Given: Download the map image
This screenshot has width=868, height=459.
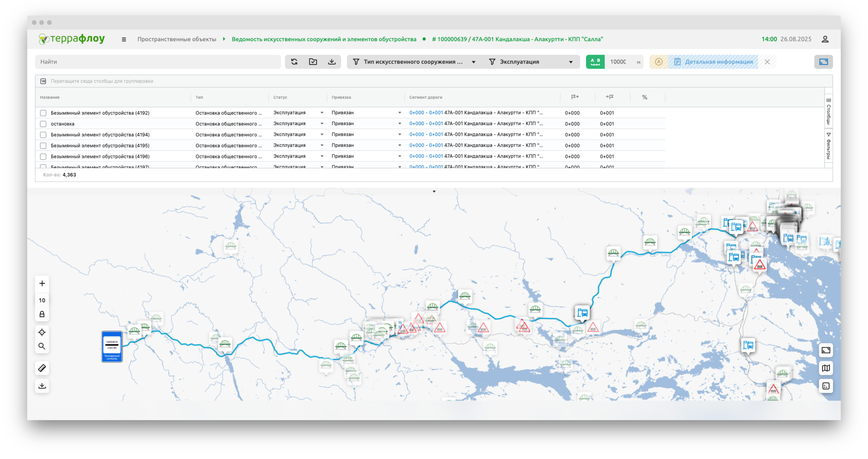Looking at the screenshot, I should click(42, 386).
